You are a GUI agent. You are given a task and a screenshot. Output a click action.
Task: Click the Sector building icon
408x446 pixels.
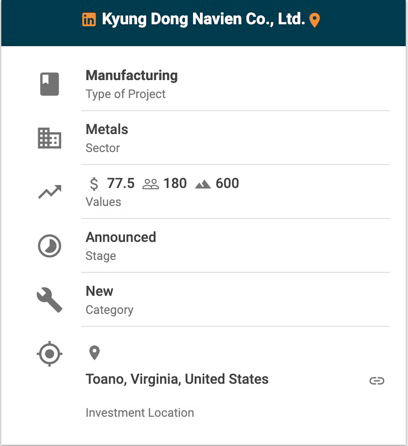(x=49, y=138)
